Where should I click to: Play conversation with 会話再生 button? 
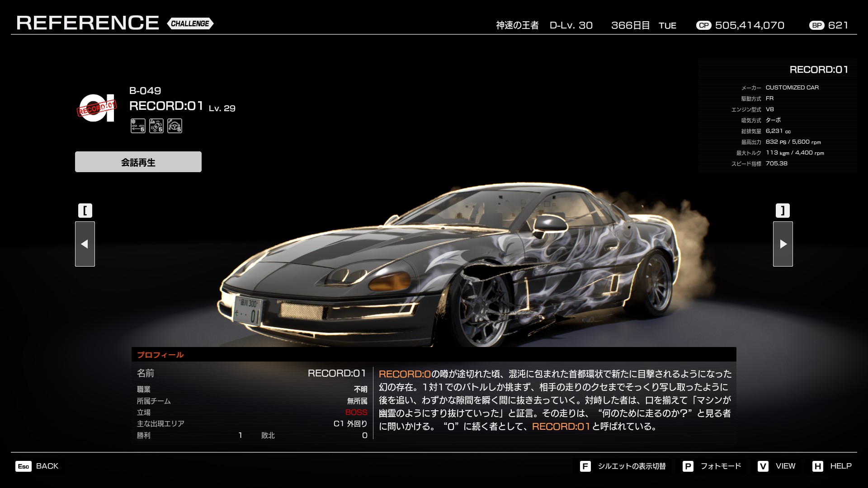138,162
